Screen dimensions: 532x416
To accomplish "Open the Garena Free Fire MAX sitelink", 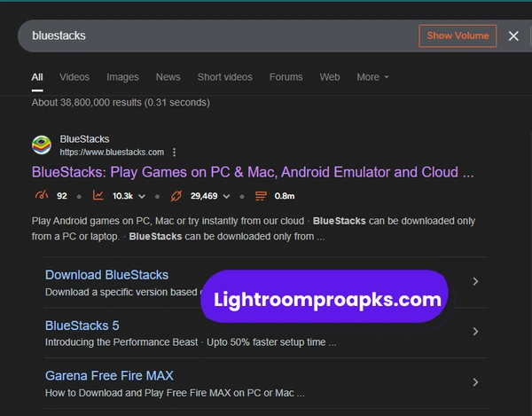I will (109, 375).
